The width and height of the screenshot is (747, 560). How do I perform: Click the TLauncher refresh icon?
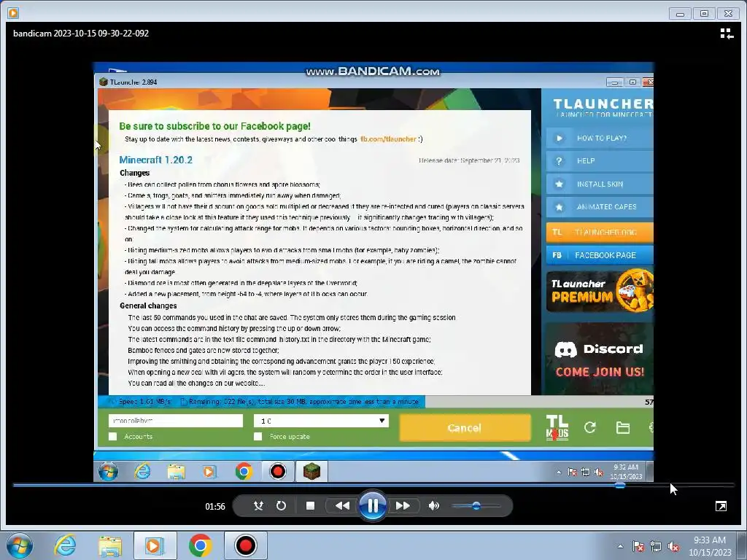point(589,427)
